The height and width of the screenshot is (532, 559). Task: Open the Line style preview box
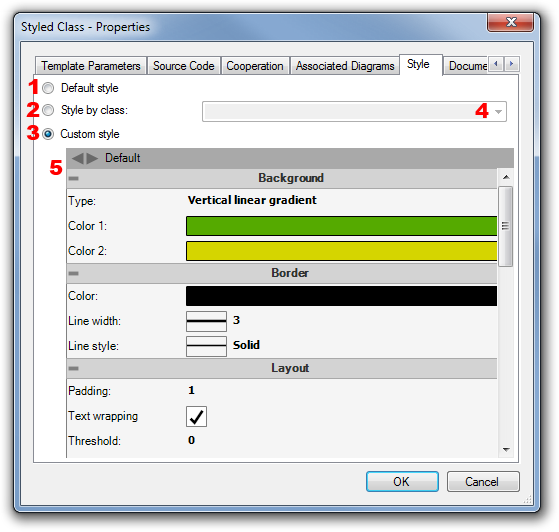[x=206, y=346]
